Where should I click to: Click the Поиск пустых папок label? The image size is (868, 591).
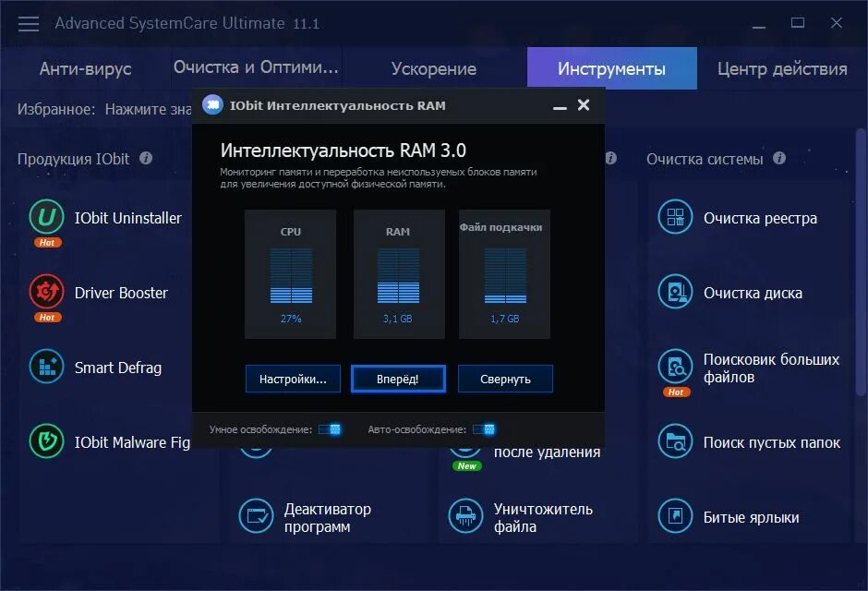(772, 442)
